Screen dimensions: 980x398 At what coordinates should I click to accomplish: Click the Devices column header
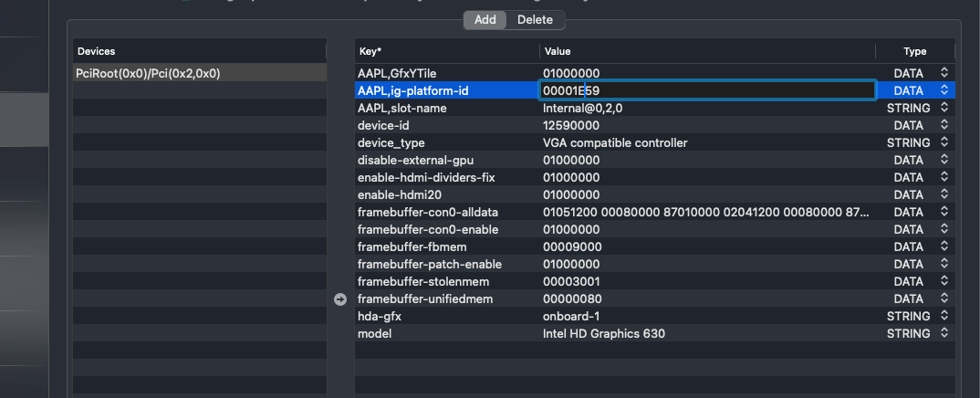pyautogui.click(x=96, y=51)
